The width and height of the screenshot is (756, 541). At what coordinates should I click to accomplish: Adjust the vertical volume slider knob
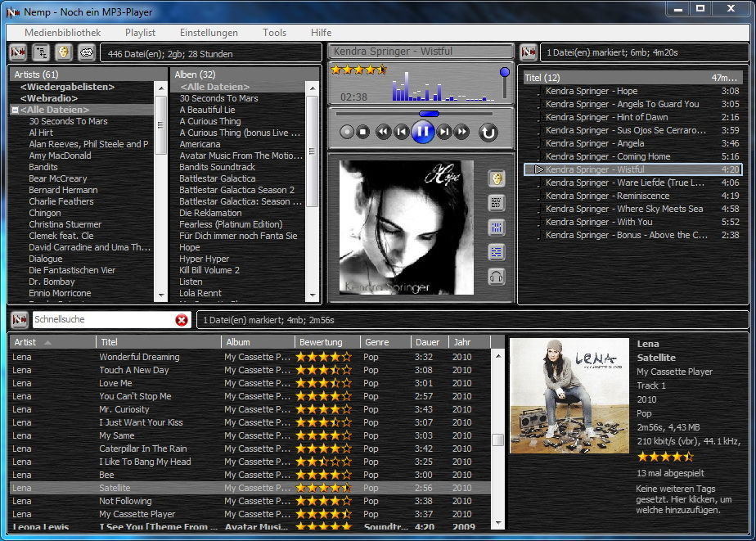pos(504,73)
